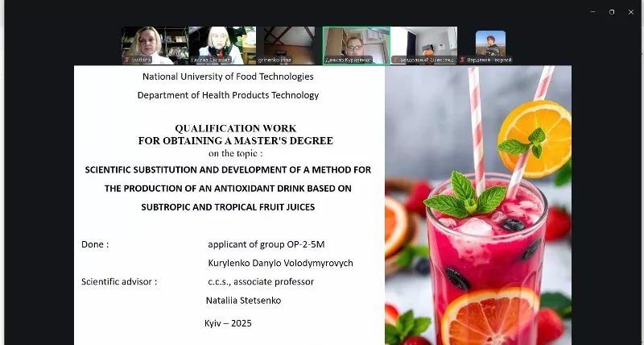Select Svitlana's video thumbnail

point(154,44)
